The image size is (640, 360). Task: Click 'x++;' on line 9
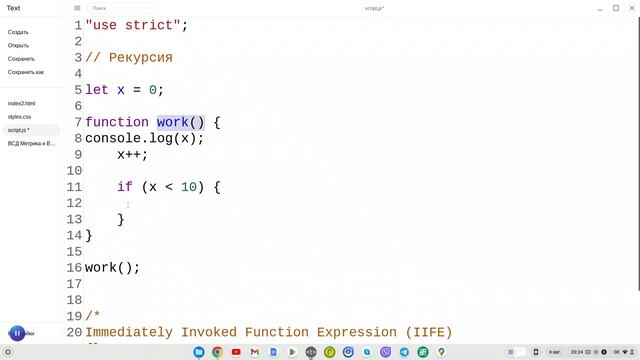[132, 155]
